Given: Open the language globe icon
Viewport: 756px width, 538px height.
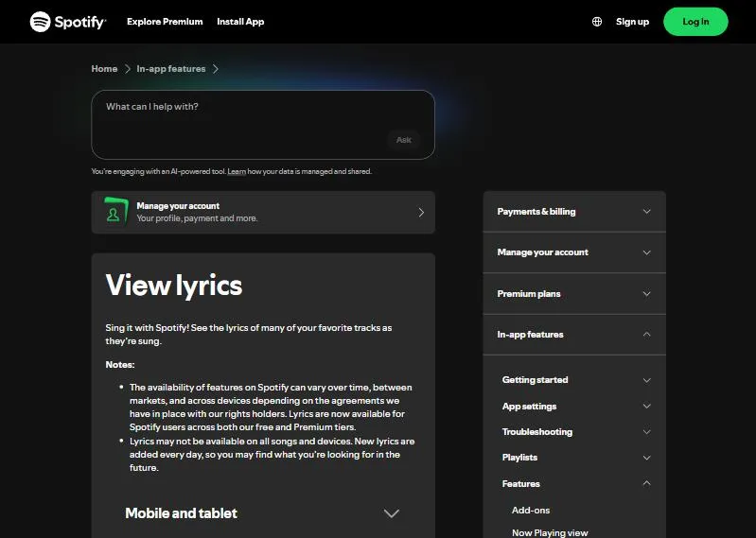Looking at the screenshot, I should 597,22.
